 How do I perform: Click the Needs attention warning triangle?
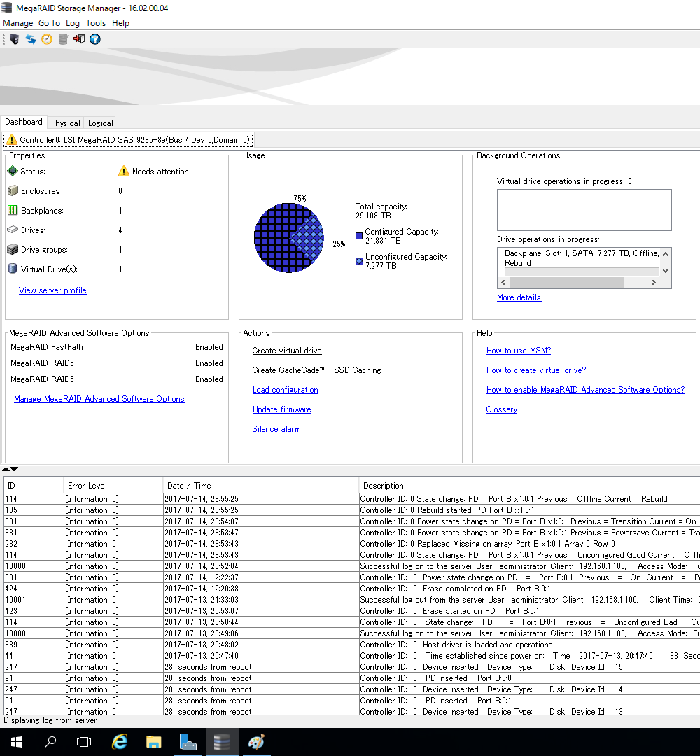click(x=123, y=171)
